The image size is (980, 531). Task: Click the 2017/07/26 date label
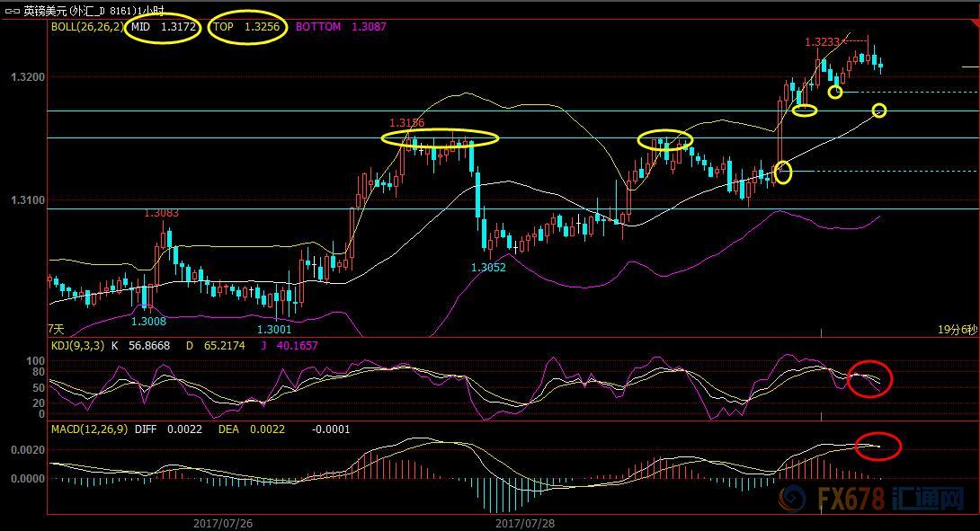(x=222, y=521)
